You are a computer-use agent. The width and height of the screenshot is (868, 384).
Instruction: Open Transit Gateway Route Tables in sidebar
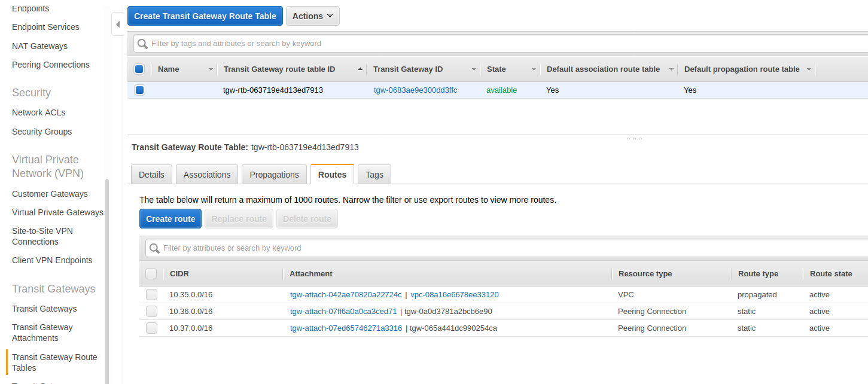pos(54,362)
